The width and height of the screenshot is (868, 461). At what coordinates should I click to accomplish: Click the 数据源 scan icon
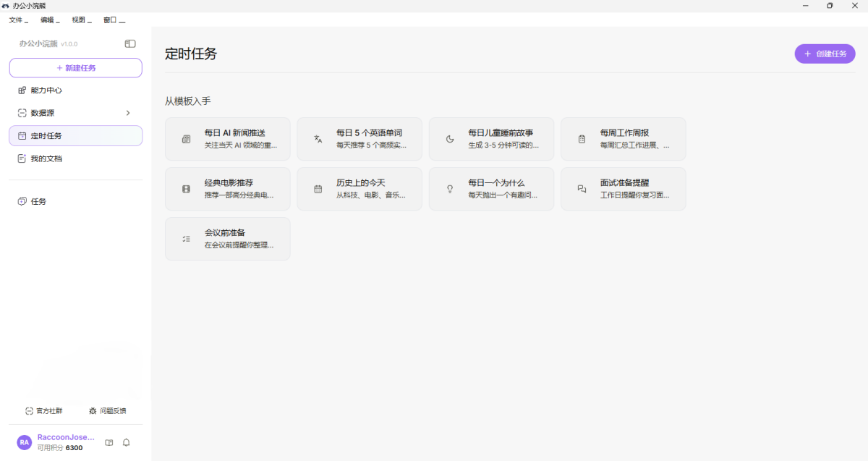tap(22, 113)
